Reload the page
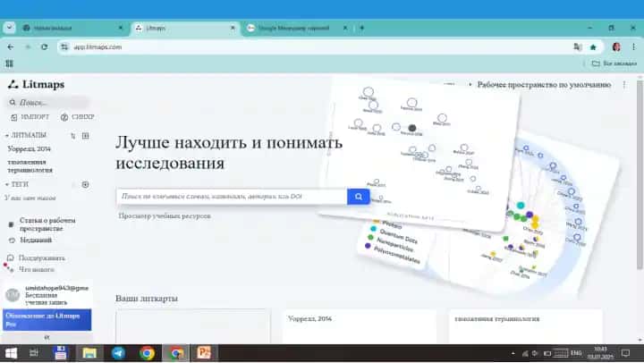Image resolution: width=644 pixels, height=363 pixels. click(45, 46)
